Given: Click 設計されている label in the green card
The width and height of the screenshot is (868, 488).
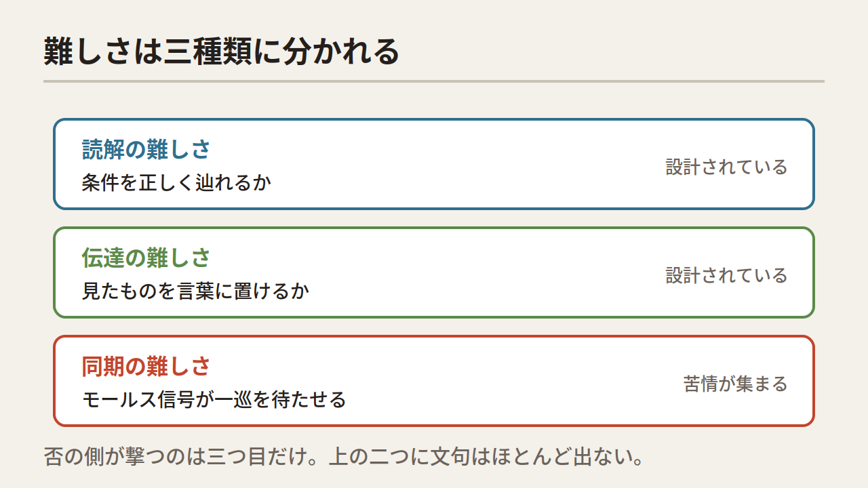Looking at the screenshot, I should (x=726, y=275).
